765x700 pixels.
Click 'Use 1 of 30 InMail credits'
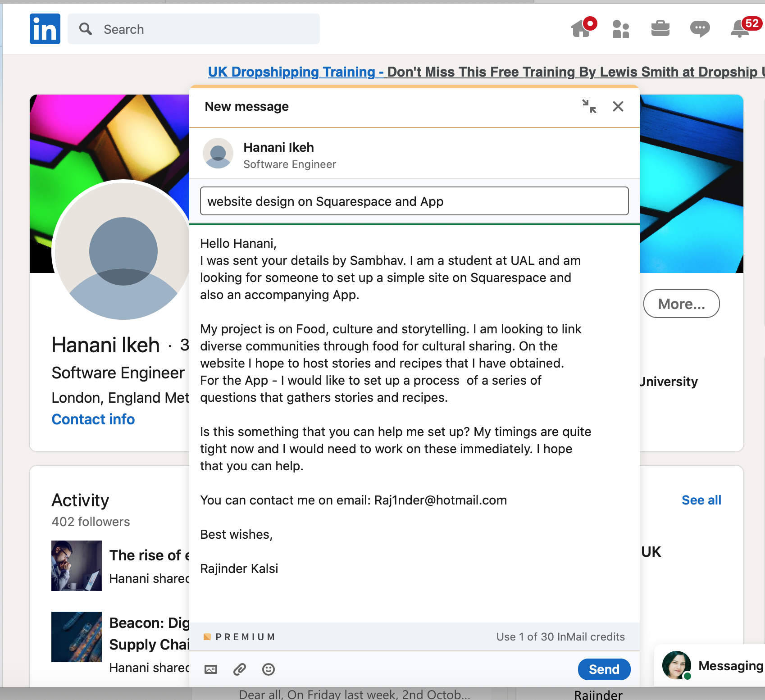(x=560, y=637)
